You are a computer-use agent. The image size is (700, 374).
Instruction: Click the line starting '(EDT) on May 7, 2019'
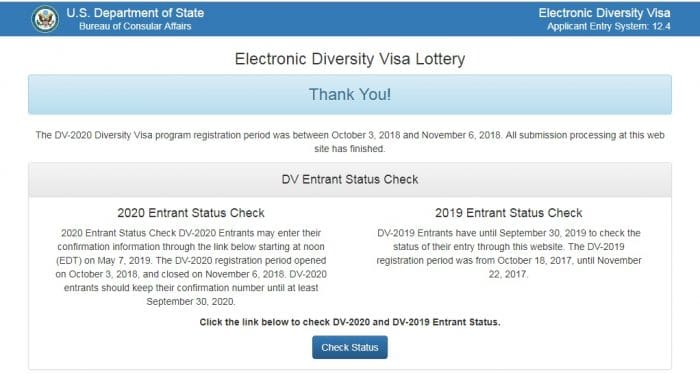pyautogui.click(x=191, y=261)
